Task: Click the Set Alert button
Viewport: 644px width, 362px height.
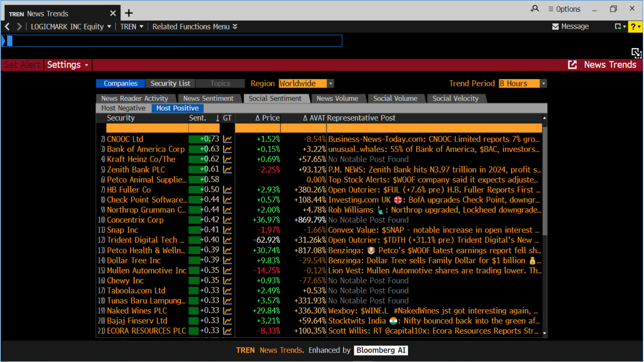Action: tap(22, 65)
